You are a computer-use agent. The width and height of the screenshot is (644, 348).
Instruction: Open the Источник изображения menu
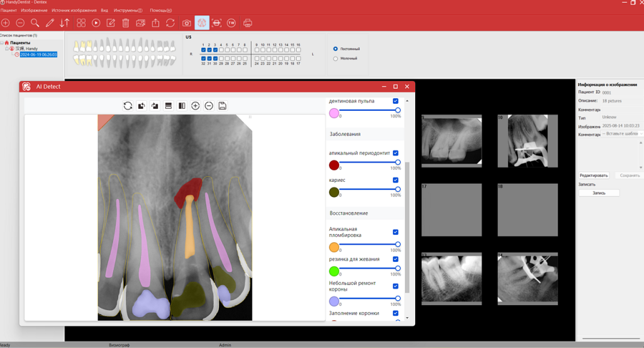tap(74, 11)
